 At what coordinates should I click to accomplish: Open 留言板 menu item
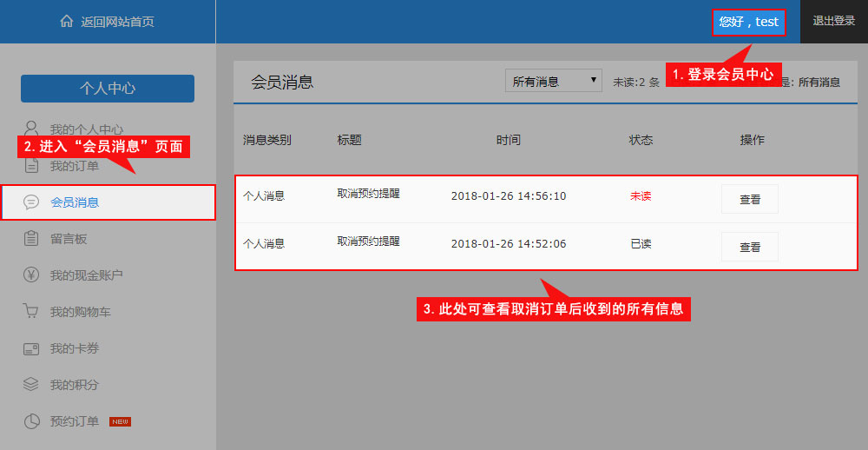coord(69,239)
